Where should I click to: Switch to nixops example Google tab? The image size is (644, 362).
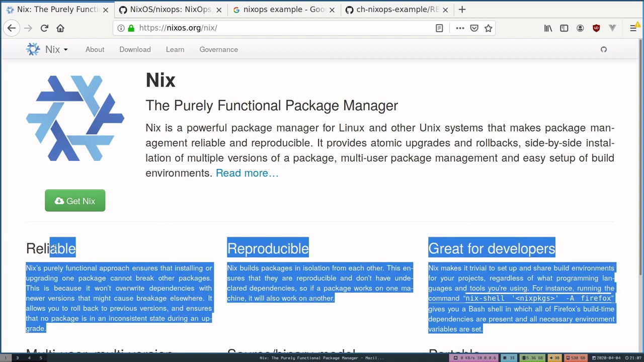coord(283,10)
